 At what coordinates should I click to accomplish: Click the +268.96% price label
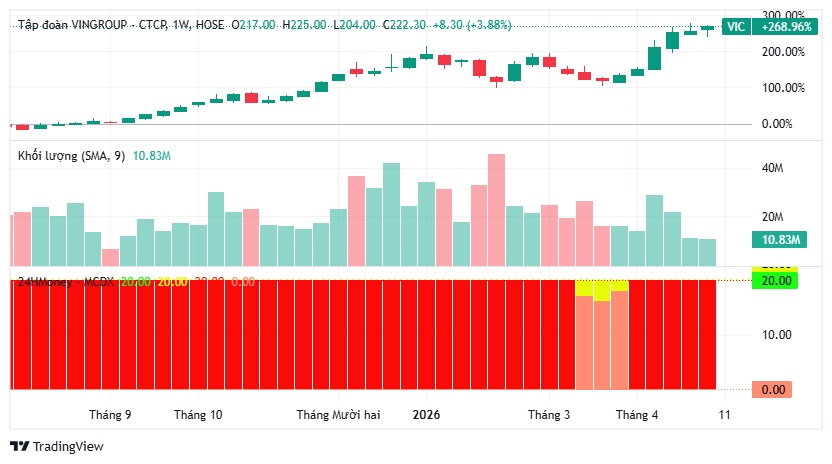point(786,27)
